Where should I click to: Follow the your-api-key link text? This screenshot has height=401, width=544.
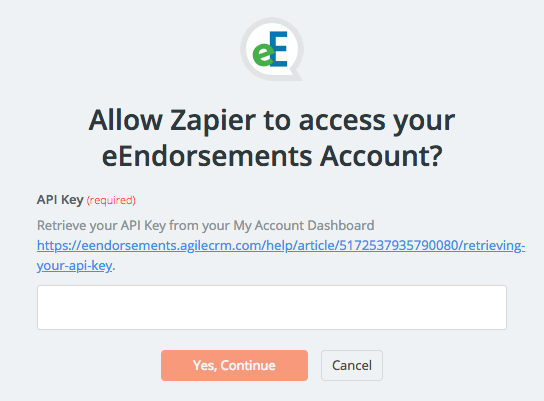tap(74, 266)
